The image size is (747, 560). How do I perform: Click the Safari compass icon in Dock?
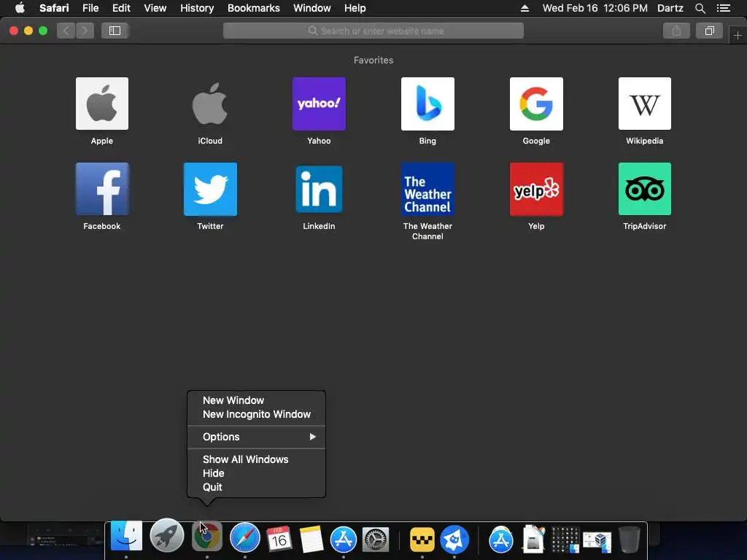245,538
